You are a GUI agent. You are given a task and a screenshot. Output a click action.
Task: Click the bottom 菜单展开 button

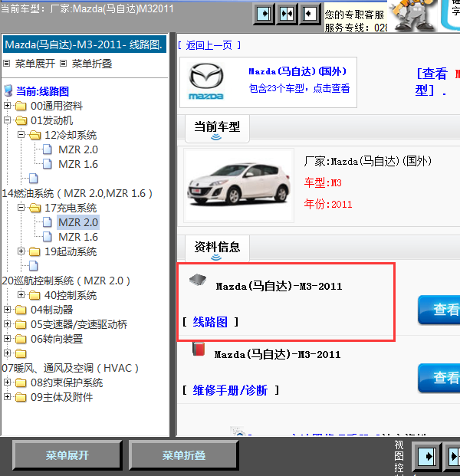click(67, 455)
